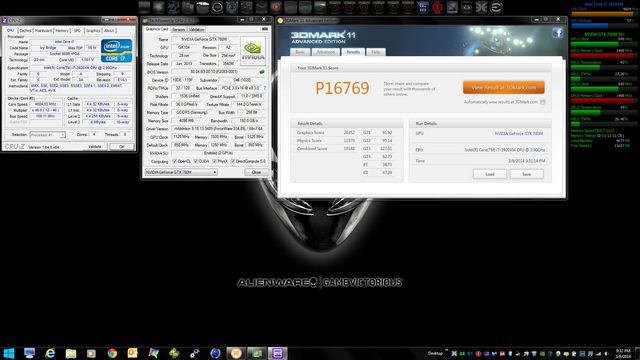The image size is (640, 360).
Task: Switch to Graphics tab in CPU-Z
Action: [x=93, y=31]
